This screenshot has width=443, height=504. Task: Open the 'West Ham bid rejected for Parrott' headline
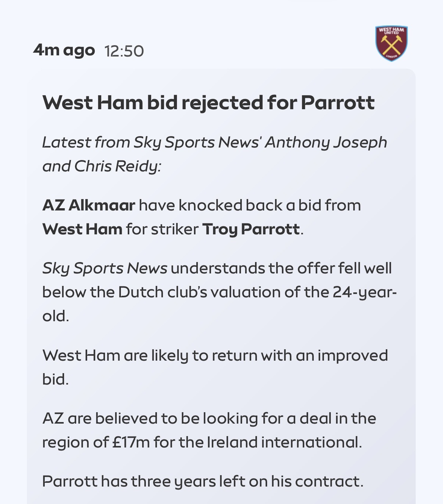[x=208, y=102]
